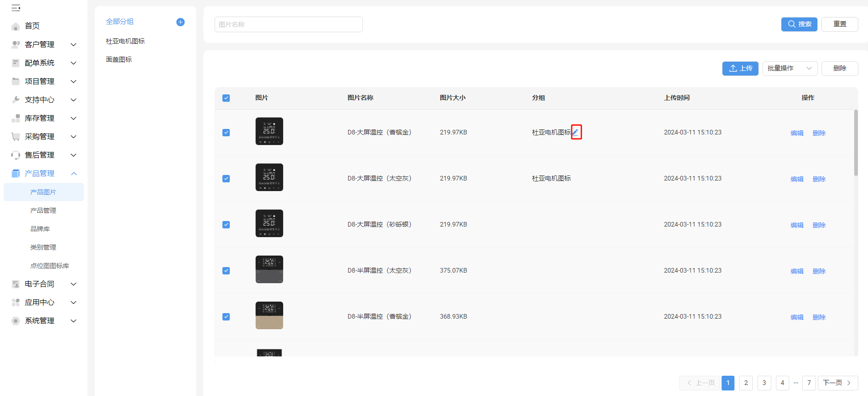
Task: Open the 批量操作 dropdown
Action: [790, 68]
